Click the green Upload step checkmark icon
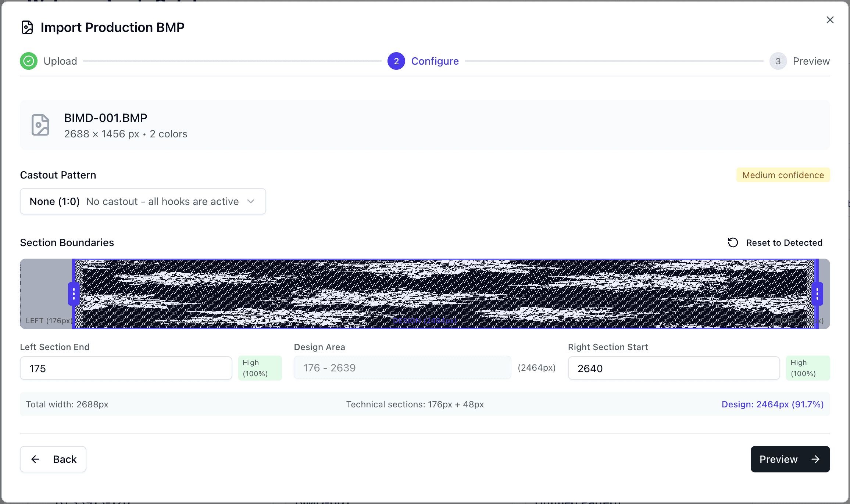This screenshot has width=850, height=504. coord(29,61)
